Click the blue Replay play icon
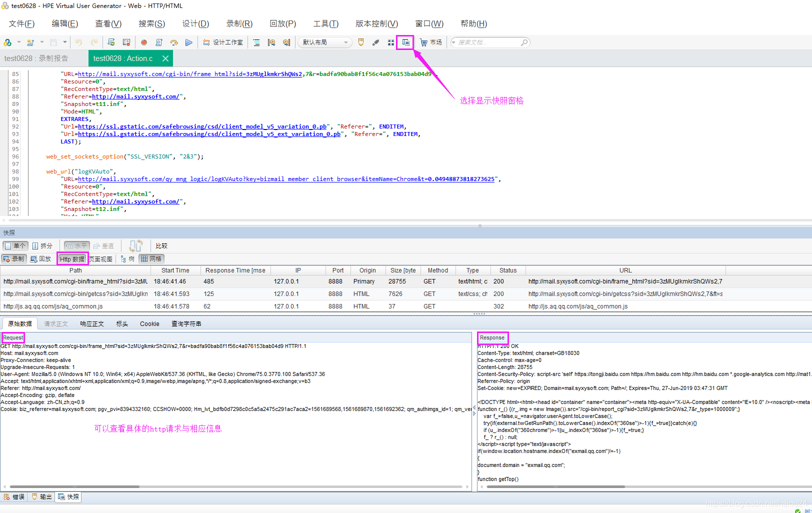This screenshot has height=513, width=812. 188,42
